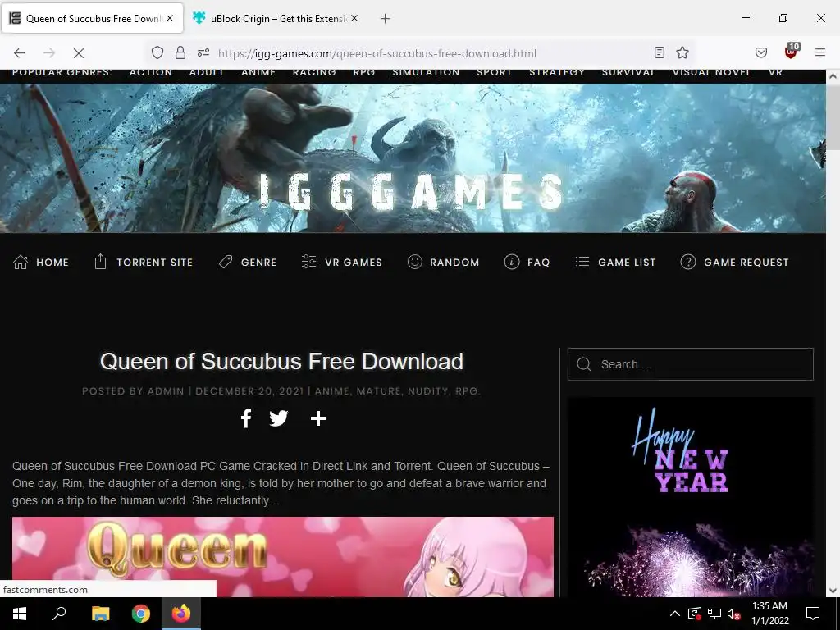The height and width of the screenshot is (630, 840).
Task: Click the address bar URL
Action: (377, 53)
